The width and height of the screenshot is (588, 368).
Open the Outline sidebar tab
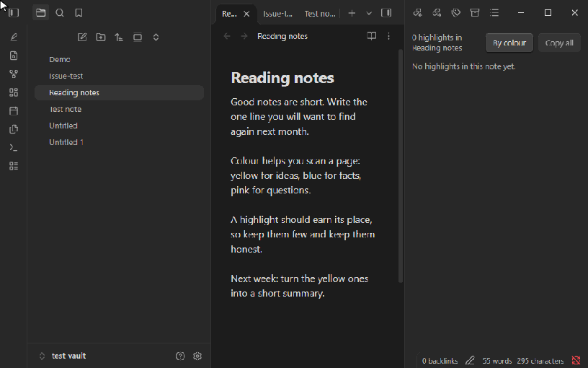494,13
